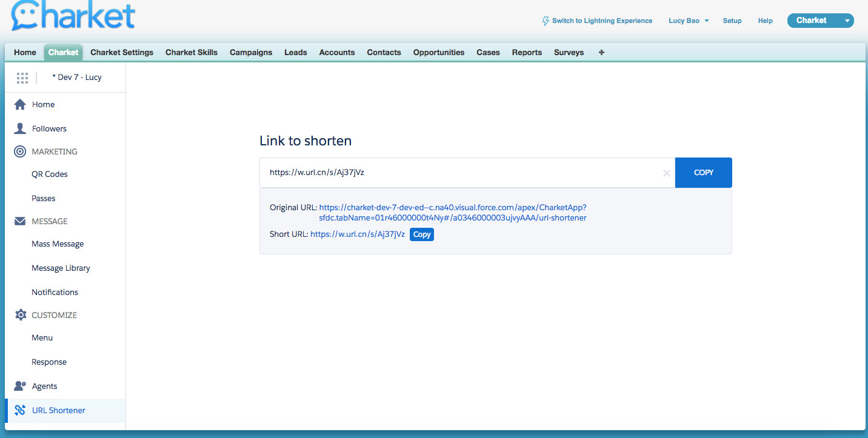Switch to the Charket Settings tab
The height and width of the screenshot is (438, 868).
point(122,52)
